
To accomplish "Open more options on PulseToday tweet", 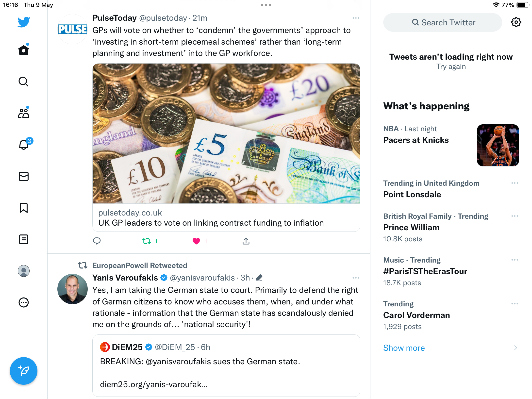I will point(356,18).
